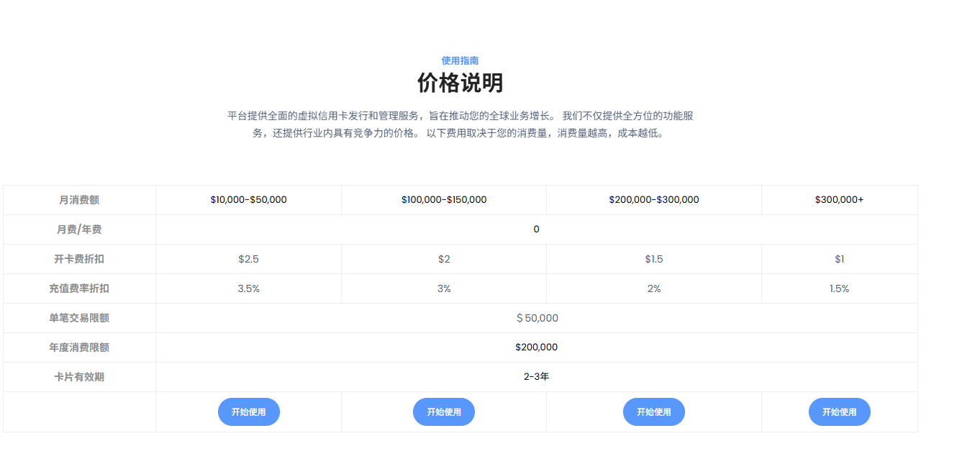This screenshot has height=459, width=980.
Task: Click the 2-3年 validity value
Action: pyautogui.click(x=537, y=377)
